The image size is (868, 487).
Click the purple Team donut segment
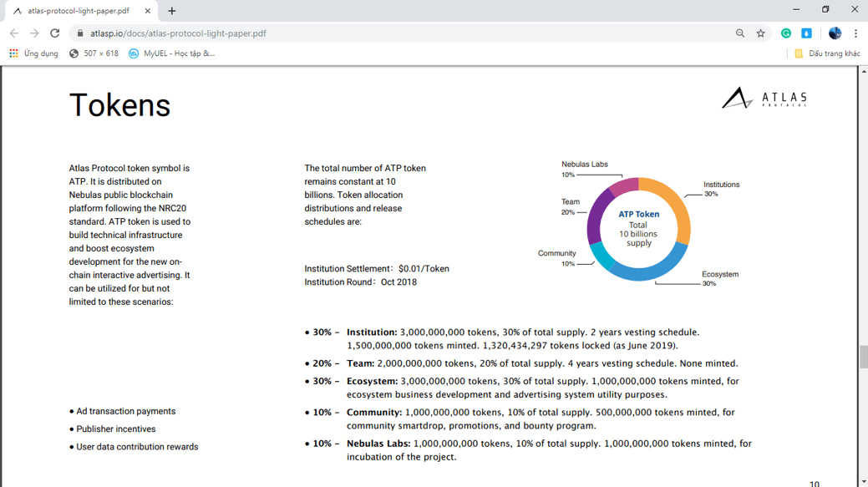coord(596,217)
